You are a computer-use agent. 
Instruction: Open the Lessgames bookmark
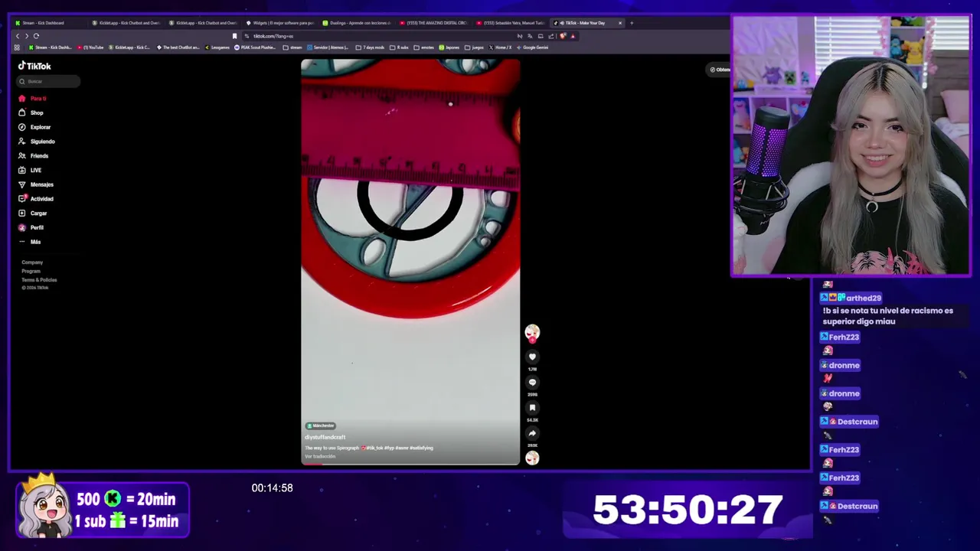click(217, 47)
